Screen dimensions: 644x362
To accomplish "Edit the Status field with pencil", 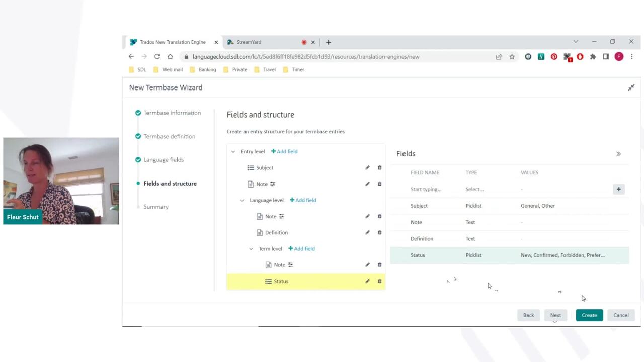I will point(367,281).
